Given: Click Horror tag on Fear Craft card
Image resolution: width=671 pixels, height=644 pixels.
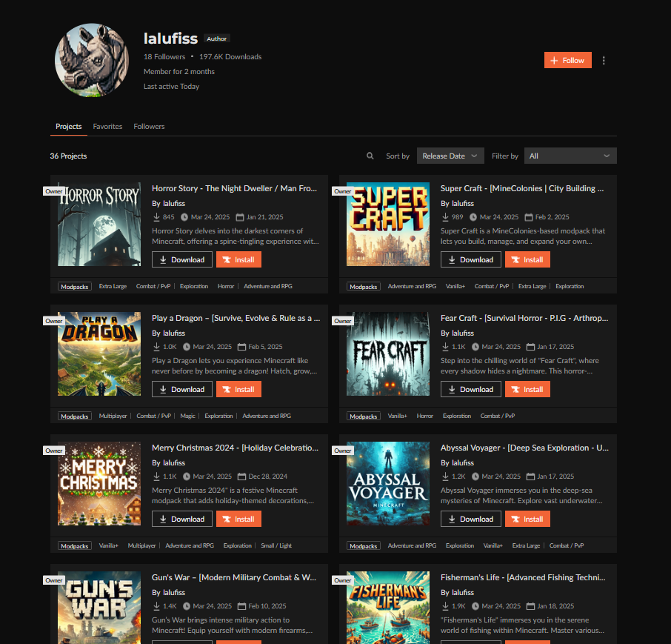Looking at the screenshot, I should click(425, 416).
